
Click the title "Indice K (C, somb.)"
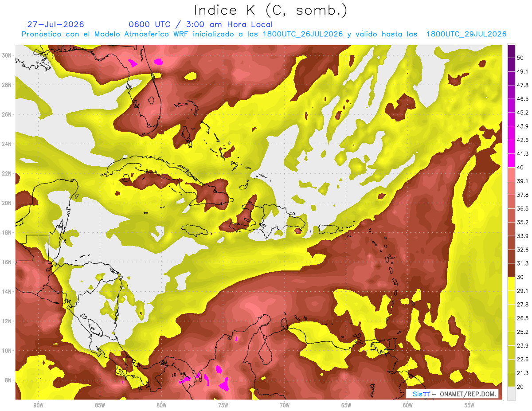[271, 11]
